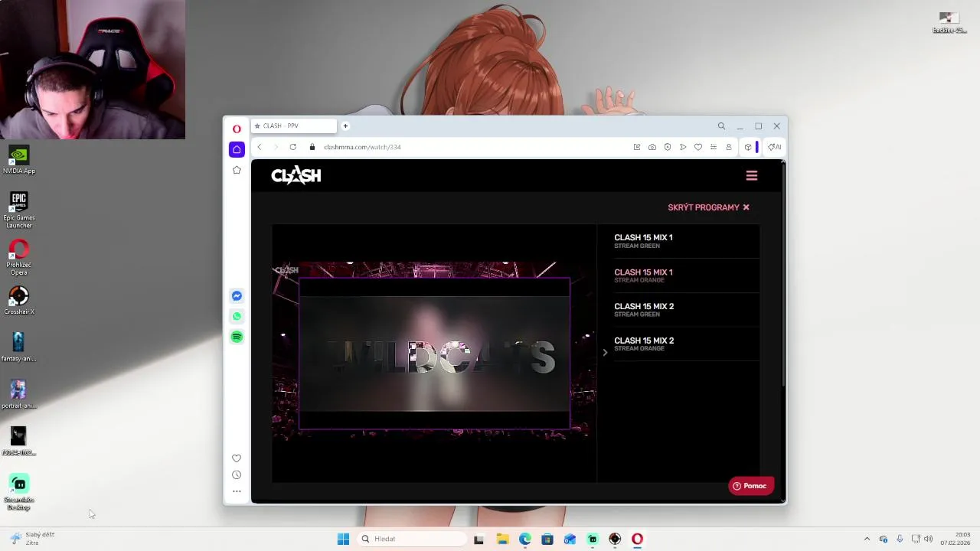This screenshot has width=980, height=551.
Task: Open the Easy Setup sliders icon
Action: pos(713,147)
